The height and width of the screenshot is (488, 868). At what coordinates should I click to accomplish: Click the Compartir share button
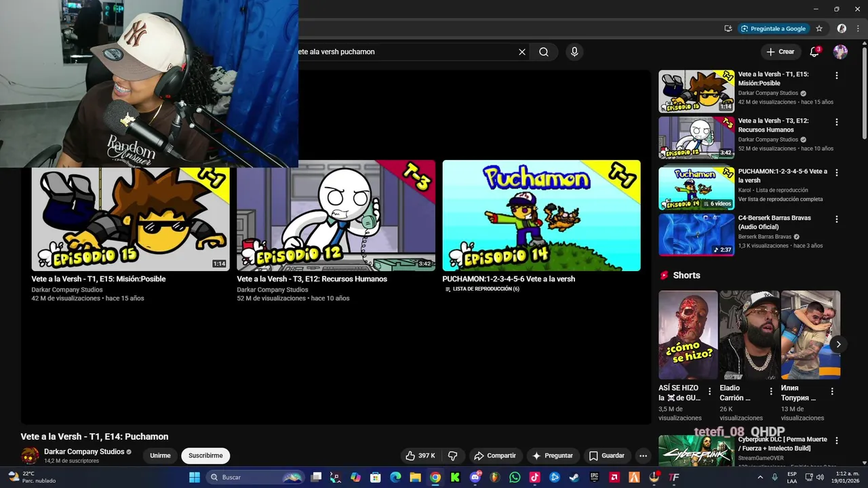(494, 455)
